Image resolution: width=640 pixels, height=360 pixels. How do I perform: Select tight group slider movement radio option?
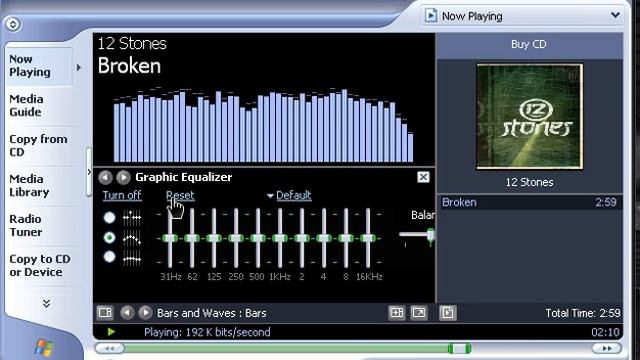click(x=109, y=257)
